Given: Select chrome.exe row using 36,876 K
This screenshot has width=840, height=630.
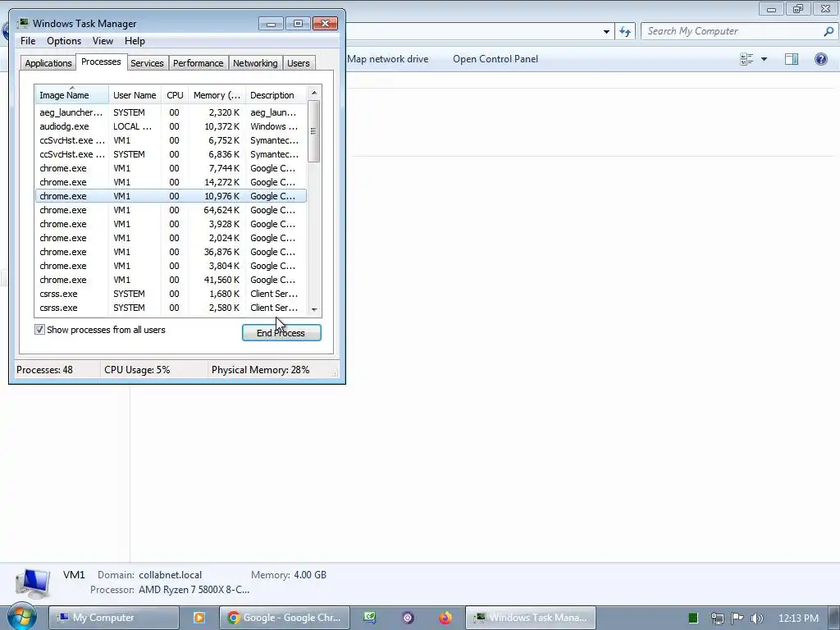Looking at the screenshot, I should [x=171, y=252].
